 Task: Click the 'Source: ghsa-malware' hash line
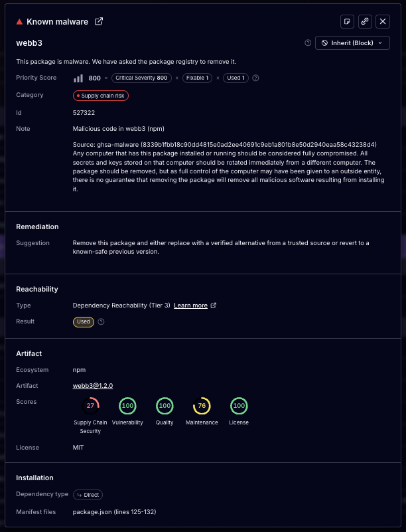pyautogui.click(x=224, y=145)
